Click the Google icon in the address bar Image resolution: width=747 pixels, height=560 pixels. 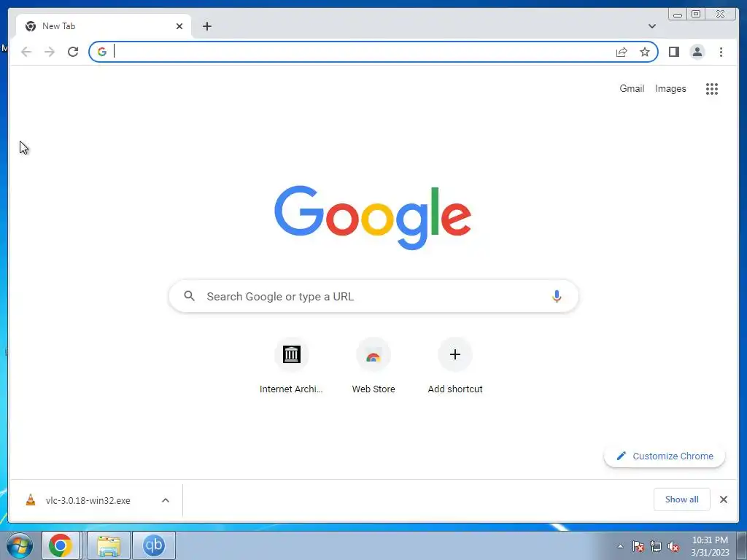click(102, 52)
